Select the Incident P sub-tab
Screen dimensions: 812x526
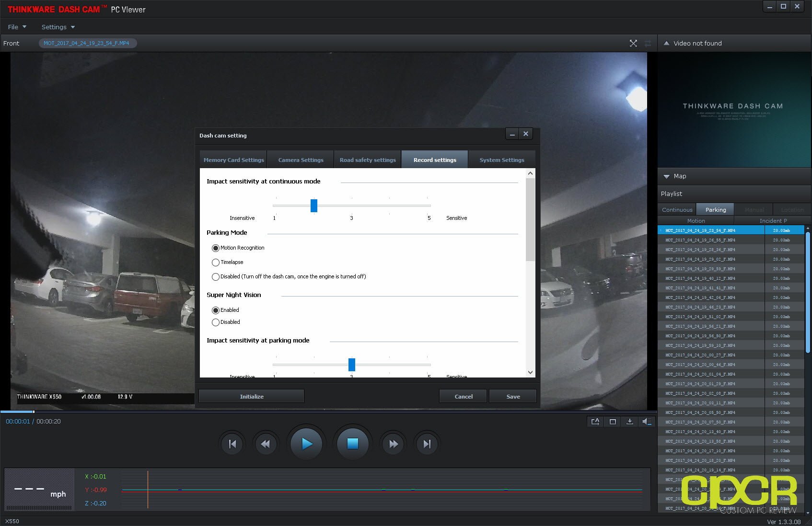tap(773, 221)
